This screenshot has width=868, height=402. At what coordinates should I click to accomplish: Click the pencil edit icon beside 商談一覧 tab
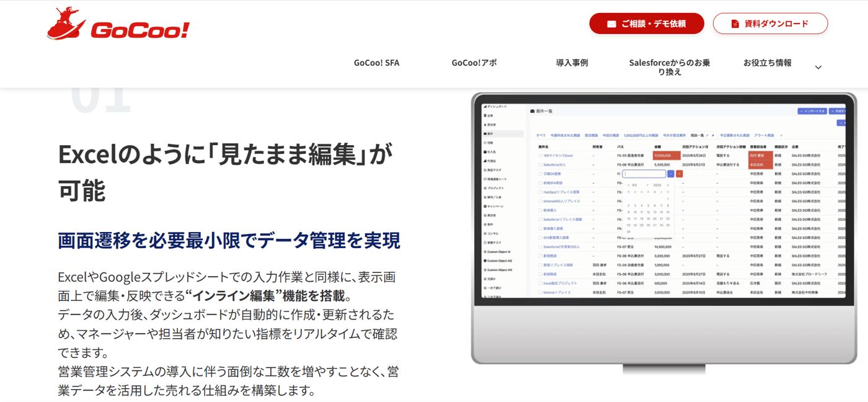pos(707,135)
